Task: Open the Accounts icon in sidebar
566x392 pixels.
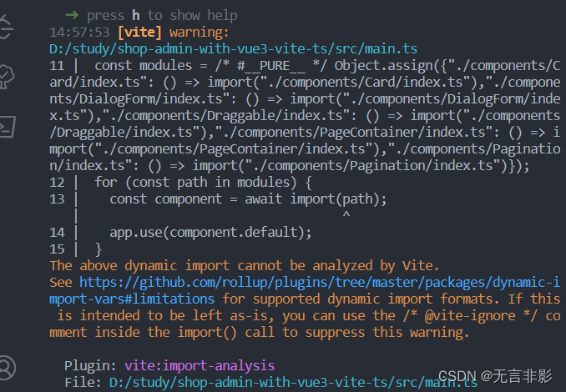Action: [7, 368]
